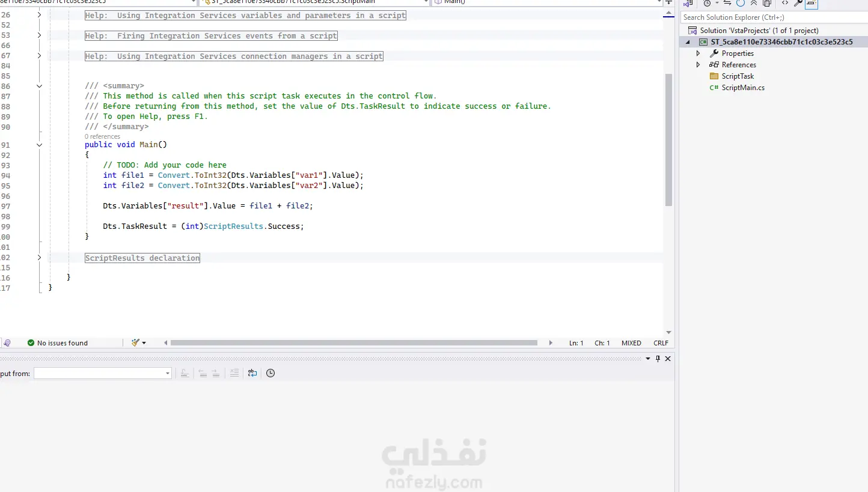The height and width of the screenshot is (492, 868).
Task: Click the Dts.Variables["result"] assignment line
Action: coord(208,206)
